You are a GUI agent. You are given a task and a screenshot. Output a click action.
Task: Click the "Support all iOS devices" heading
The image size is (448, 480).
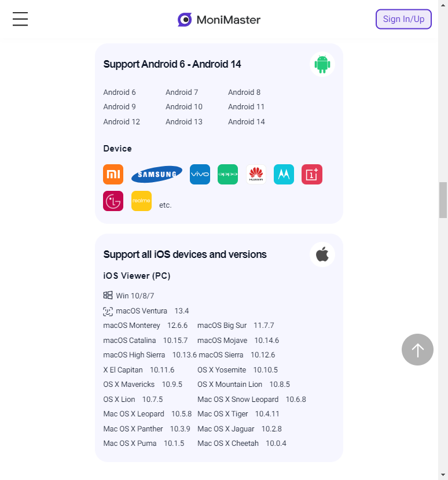coord(185,254)
